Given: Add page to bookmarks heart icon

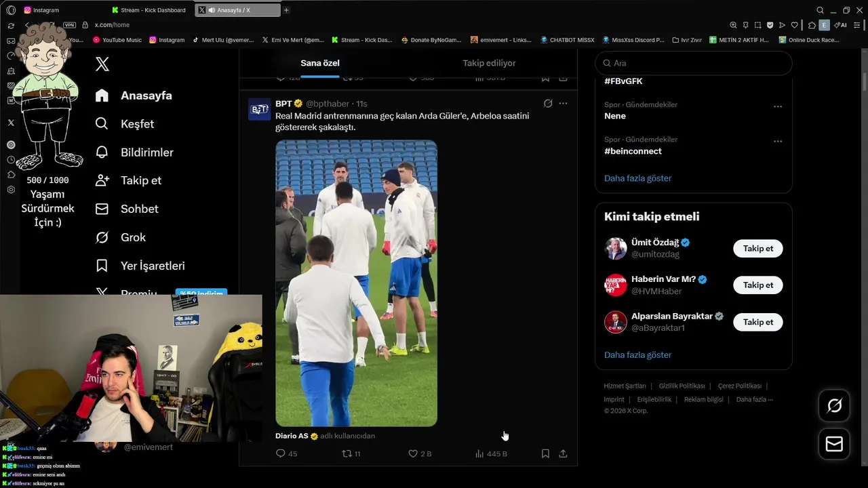Looking at the screenshot, I should click(794, 25).
